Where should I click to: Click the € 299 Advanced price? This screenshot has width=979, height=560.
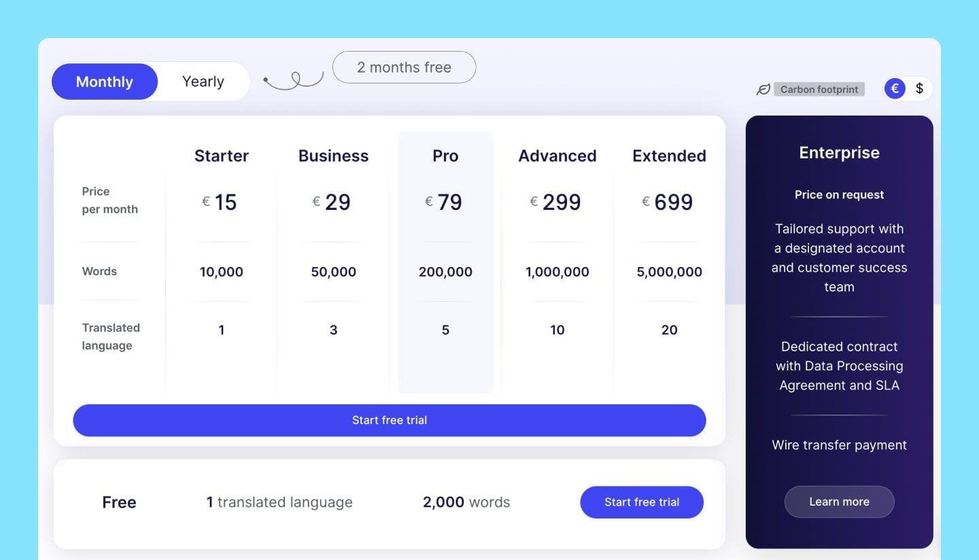(555, 202)
